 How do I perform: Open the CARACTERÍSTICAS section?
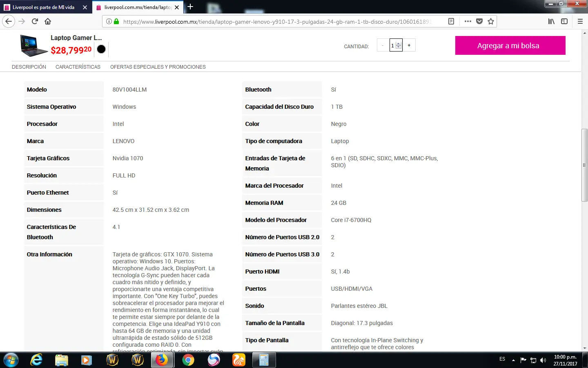[x=78, y=67]
